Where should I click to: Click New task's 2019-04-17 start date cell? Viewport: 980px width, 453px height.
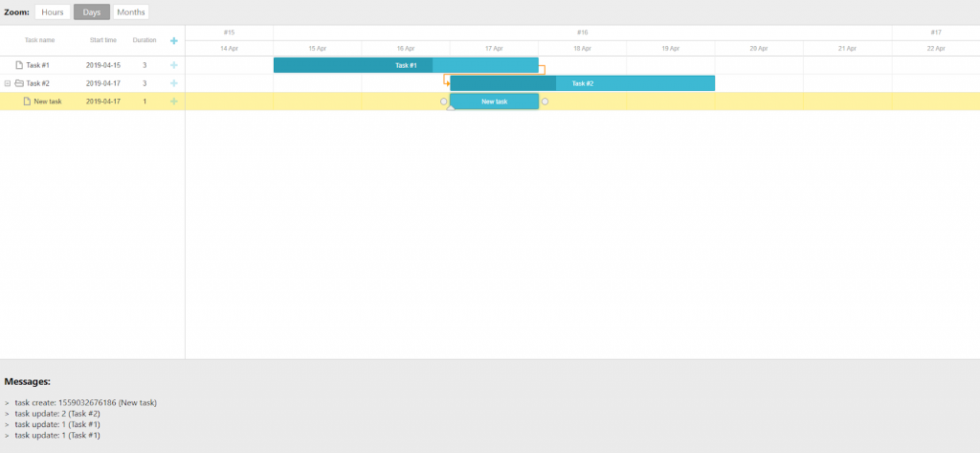[x=103, y=102]
